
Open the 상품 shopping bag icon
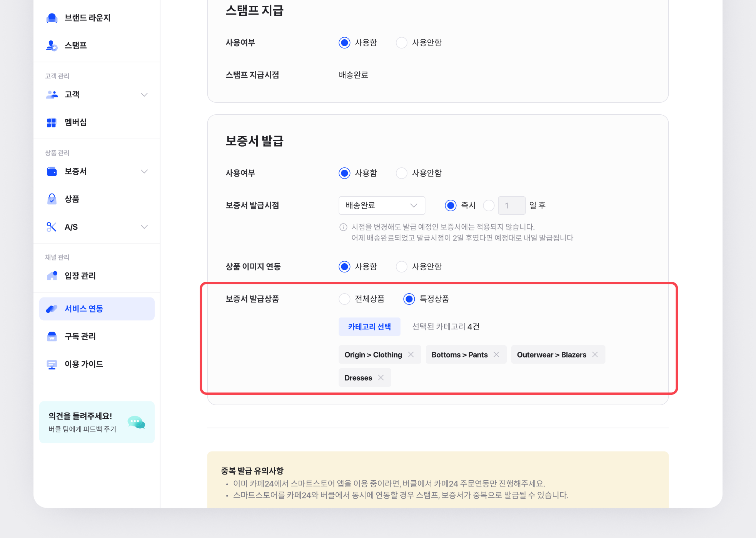click(x=52, y=199)
